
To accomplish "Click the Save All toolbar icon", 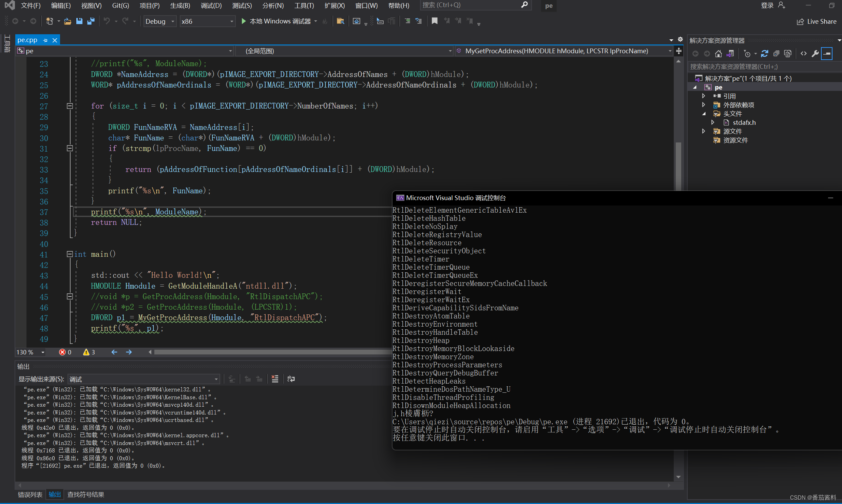I will (x=91, y=21).
